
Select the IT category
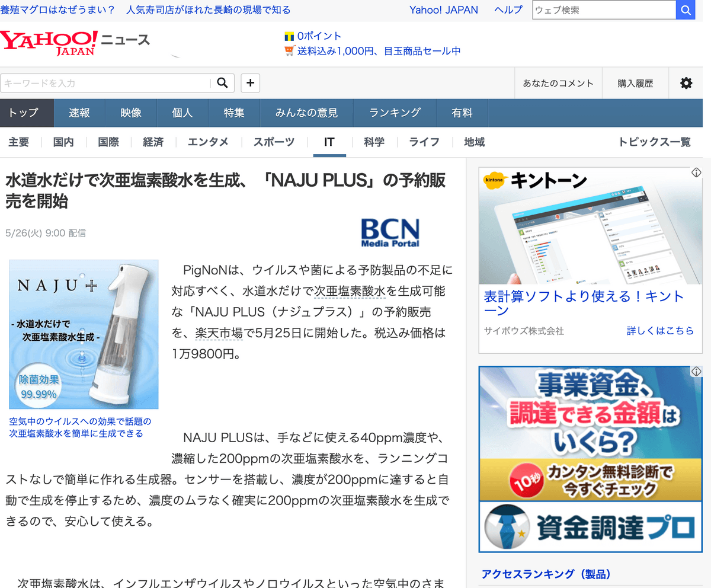click(329, 142)
